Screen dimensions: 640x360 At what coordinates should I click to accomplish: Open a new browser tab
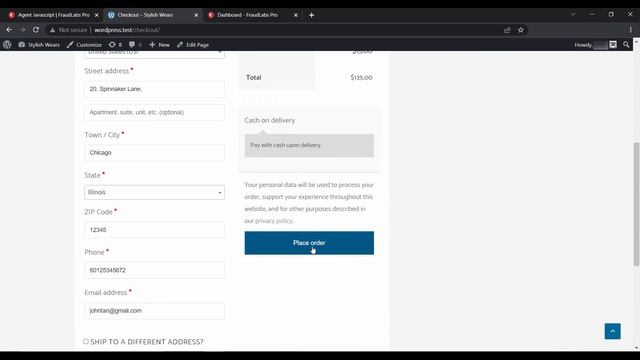click(311, 15)
